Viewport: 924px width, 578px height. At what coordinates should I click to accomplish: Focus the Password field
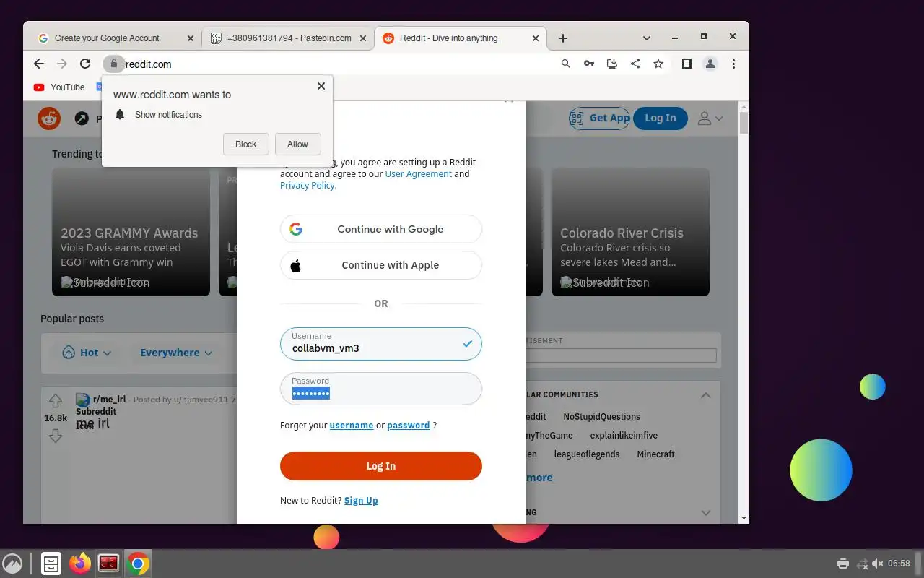pos(381,389)
